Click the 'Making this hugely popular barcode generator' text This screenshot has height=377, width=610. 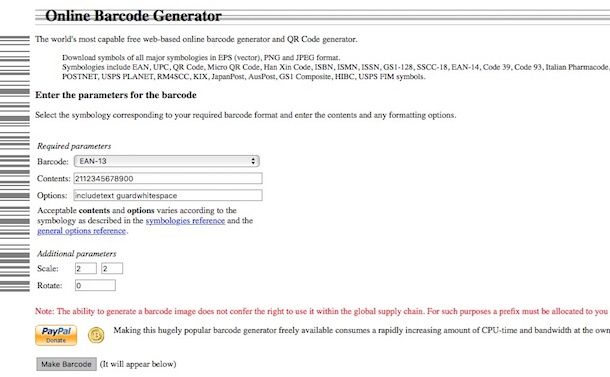pyautogui.click(x=362, y=330)
